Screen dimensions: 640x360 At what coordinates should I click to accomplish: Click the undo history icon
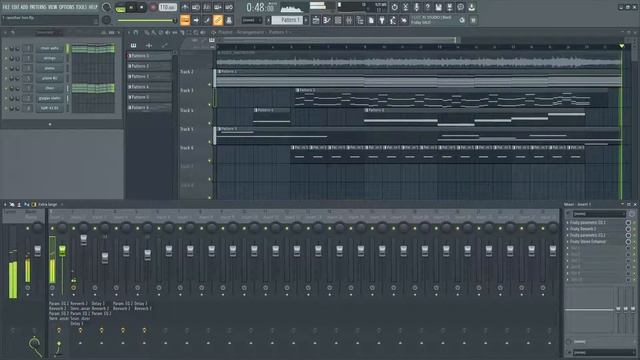394,7
